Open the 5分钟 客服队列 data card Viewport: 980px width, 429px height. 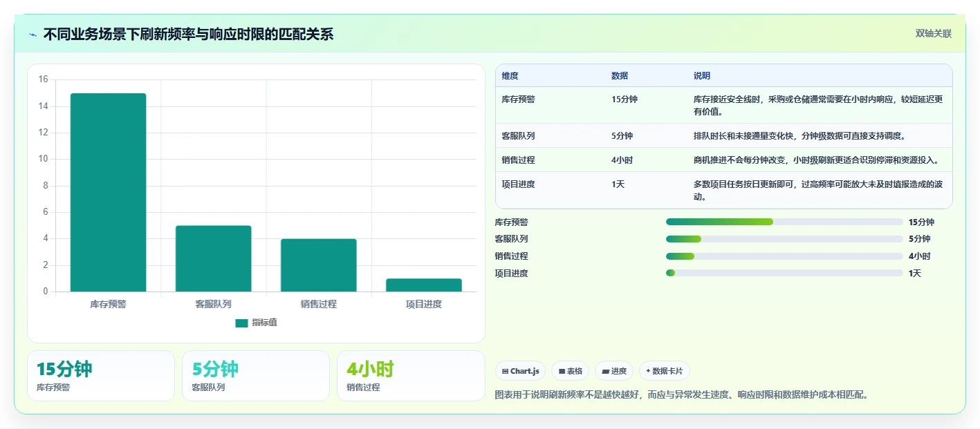(256, 376)
